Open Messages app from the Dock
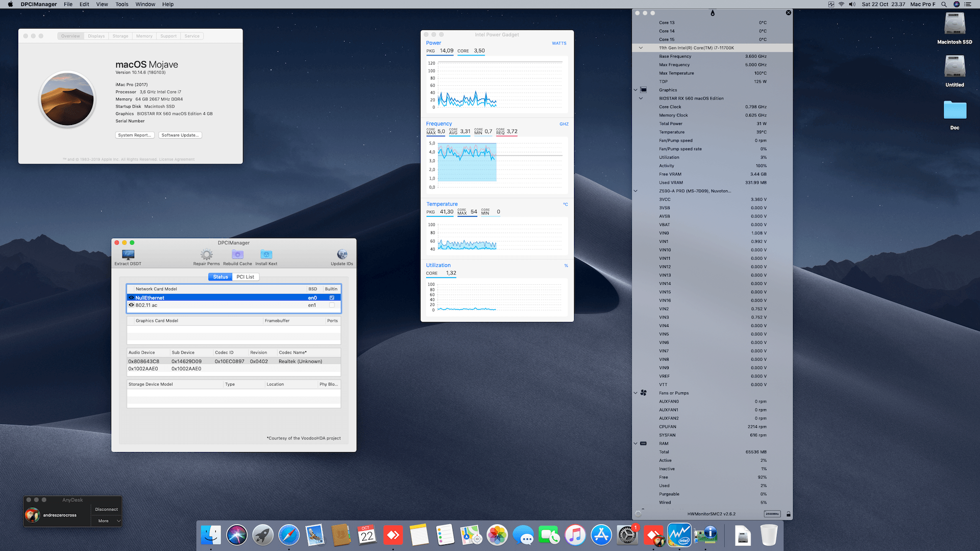This screenshot has width=980, height=551. click(x=523, y=535)
